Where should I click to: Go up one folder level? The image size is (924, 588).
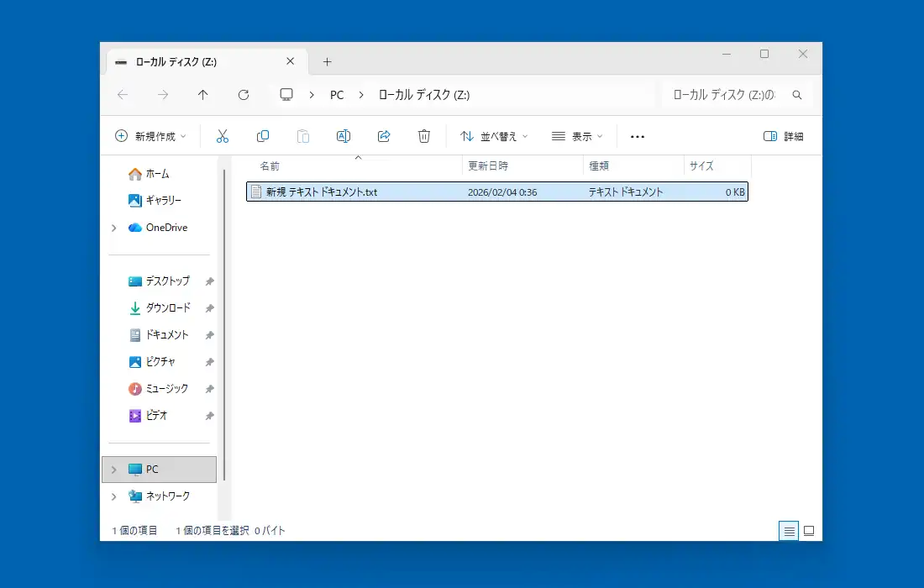click(x=203, y=95)
